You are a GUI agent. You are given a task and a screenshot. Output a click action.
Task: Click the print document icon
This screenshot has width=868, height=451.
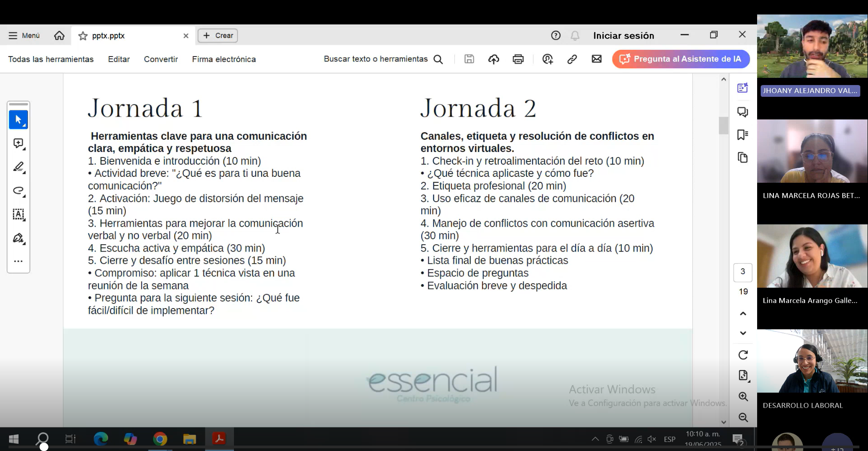(x=518, y=59)
